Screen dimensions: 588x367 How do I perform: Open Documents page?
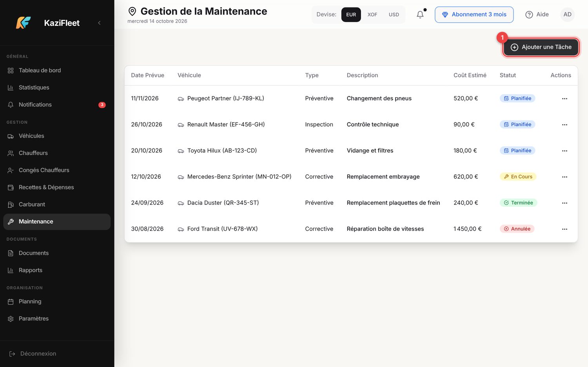click(x=57, y=253)
